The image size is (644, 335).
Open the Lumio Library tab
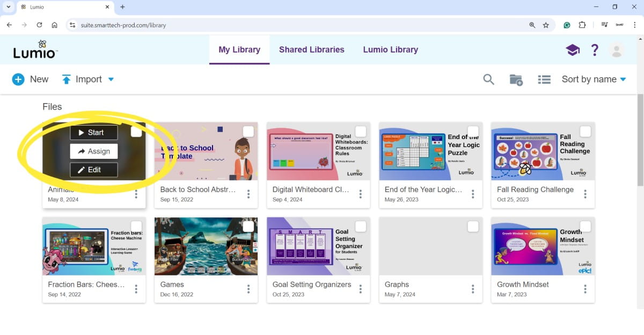(390, 49)
